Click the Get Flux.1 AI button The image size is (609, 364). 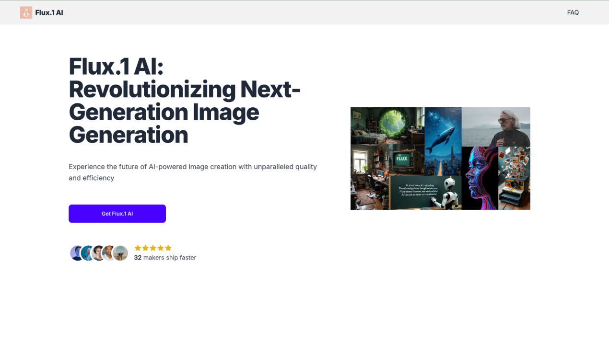117,214
